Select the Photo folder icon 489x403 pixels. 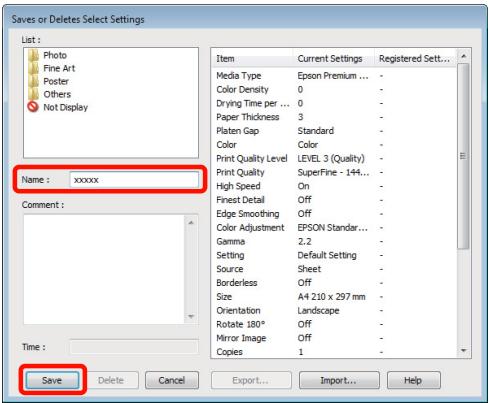click(33, 55)
